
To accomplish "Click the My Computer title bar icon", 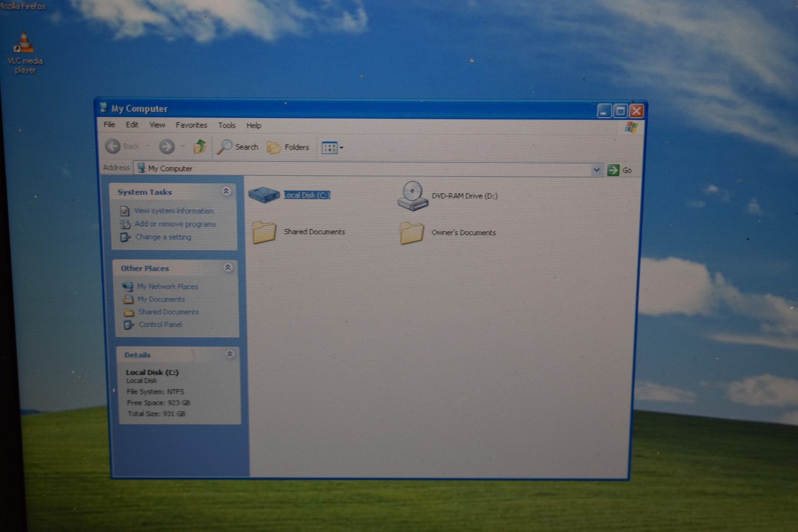I will point(103,108).
